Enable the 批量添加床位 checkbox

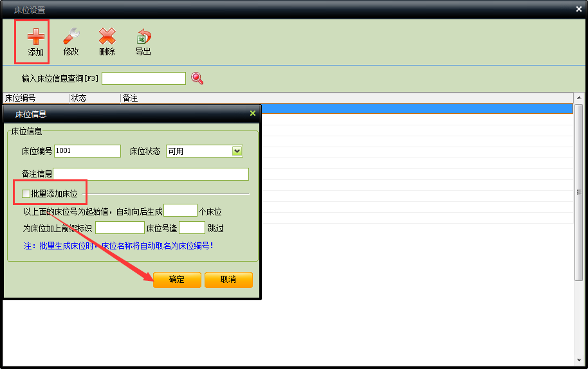tap(26, 194)
